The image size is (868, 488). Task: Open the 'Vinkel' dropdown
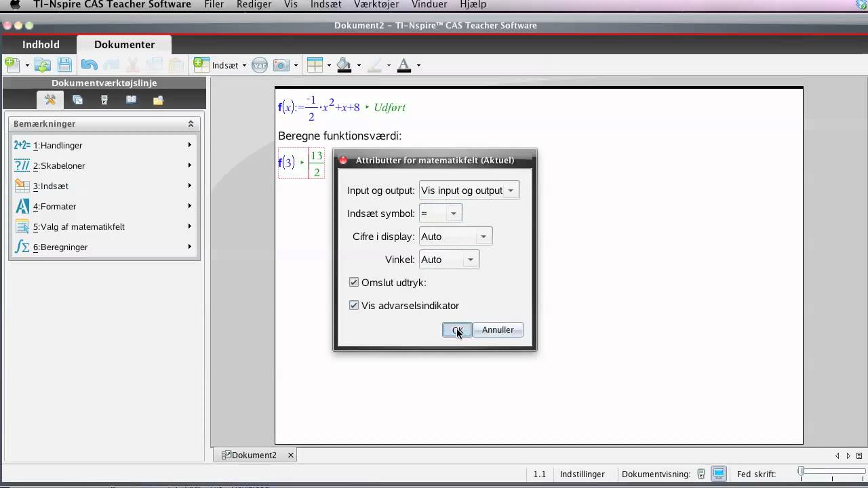(449, 260)
